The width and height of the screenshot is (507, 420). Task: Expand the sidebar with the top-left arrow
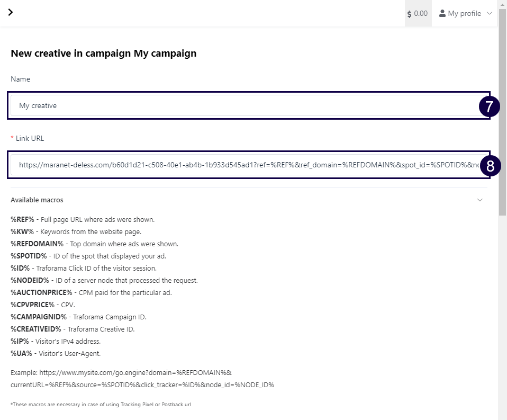pos(10,12)
